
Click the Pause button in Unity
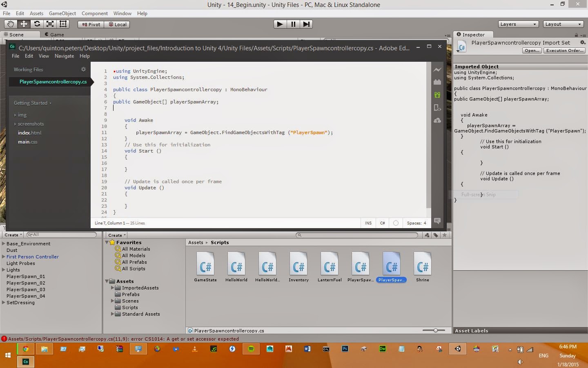pyautogui.click(x=293, y=24)
